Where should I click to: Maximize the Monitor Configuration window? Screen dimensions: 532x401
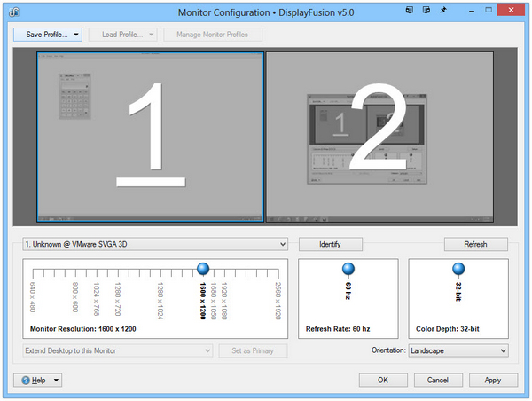489,10
